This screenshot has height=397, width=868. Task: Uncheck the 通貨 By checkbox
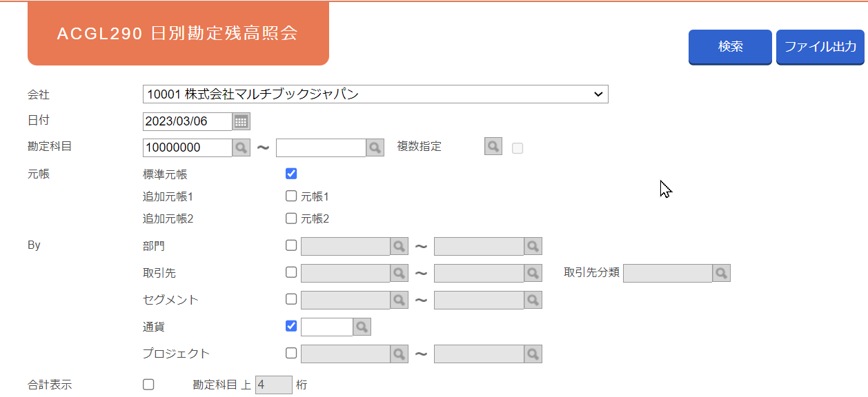[x=291, y=326]
